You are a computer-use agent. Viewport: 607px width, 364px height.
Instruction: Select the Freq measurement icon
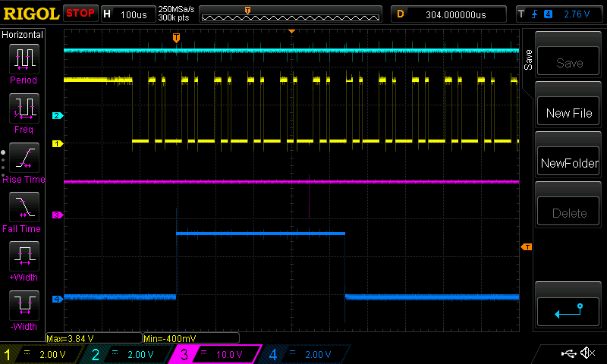pyautogui.click(x=24, y=108)
